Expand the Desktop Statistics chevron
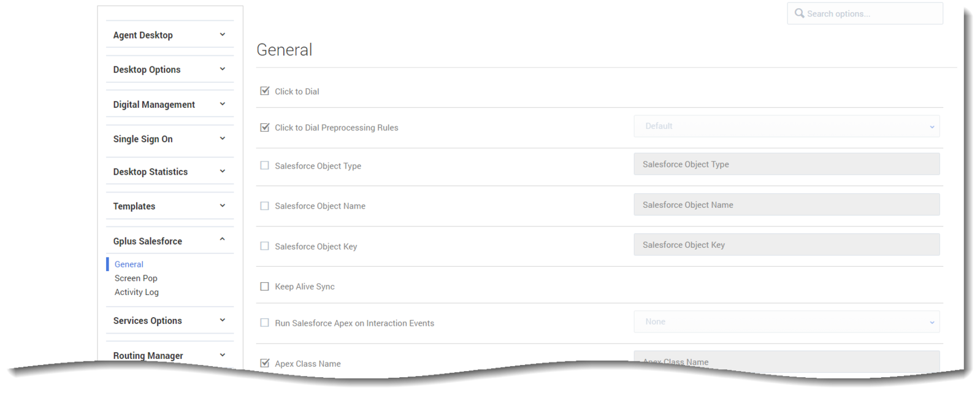Viewport: 980px width, 395px height. coord(223,172)
